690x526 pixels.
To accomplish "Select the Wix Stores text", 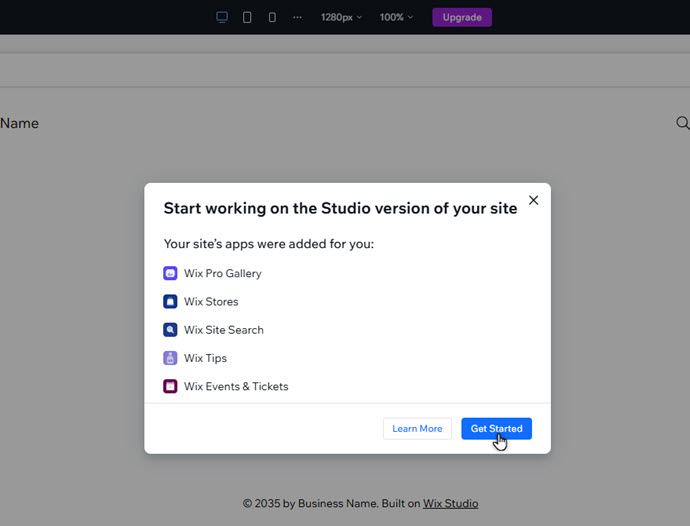I will point(211,302).
